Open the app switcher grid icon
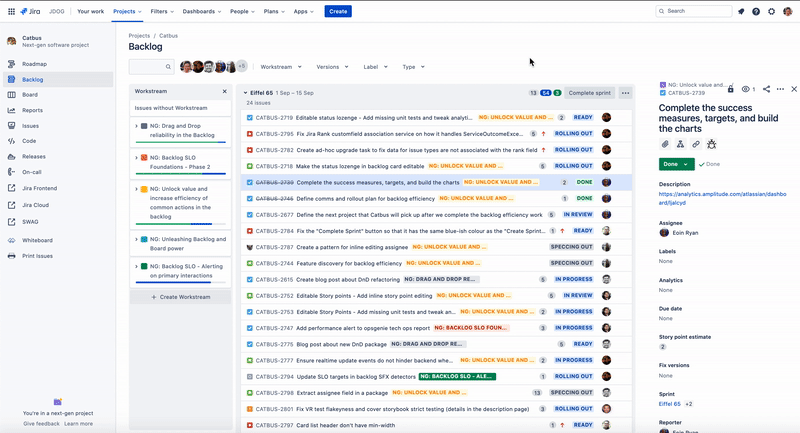 point(11,11)
